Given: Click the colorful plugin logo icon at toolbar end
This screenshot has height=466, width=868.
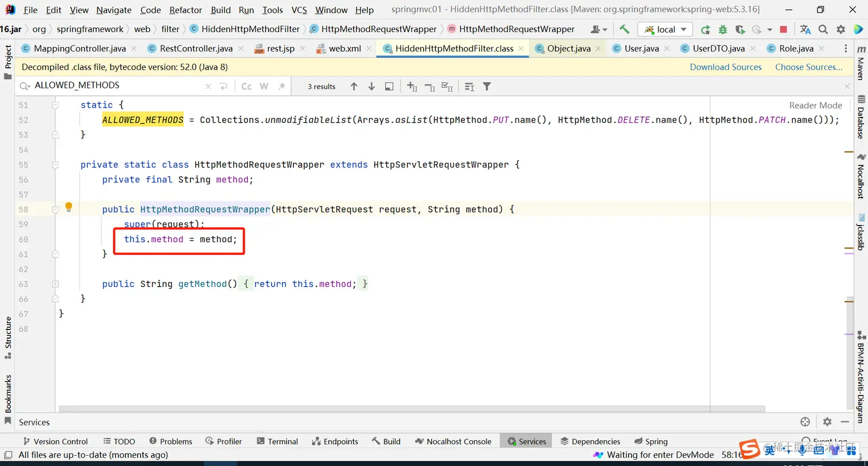Looking at the screenshot, I should (x=858, y=29).
